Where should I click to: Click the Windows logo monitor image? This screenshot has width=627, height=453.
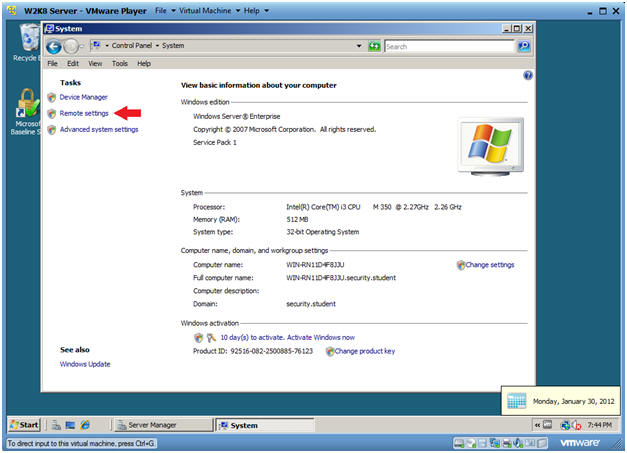[491, 147]
